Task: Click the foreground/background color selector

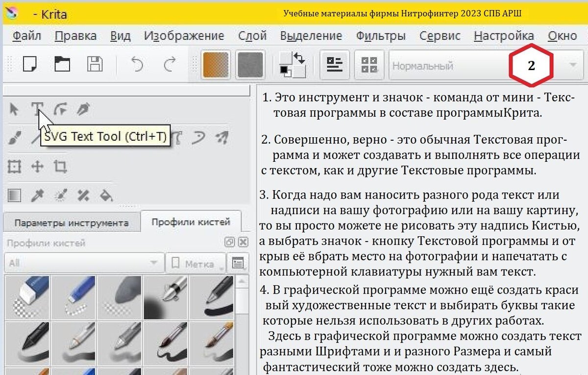Action: coord(293,64)
